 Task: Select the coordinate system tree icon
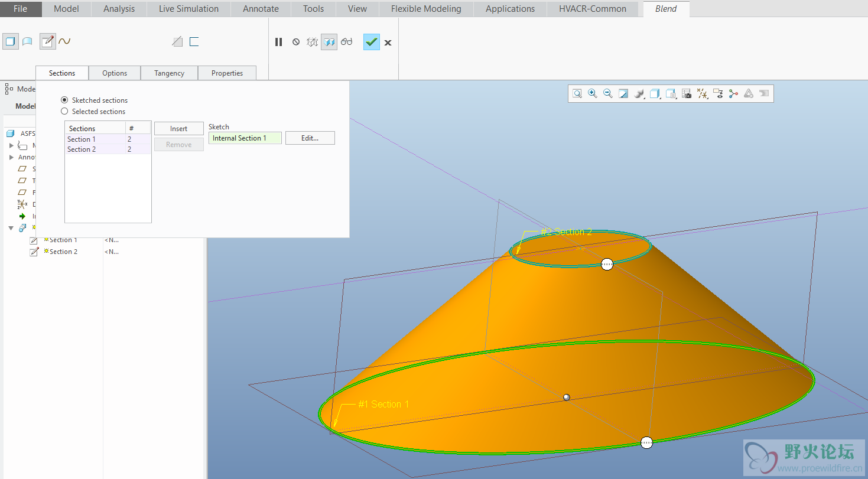coord(22,204)
